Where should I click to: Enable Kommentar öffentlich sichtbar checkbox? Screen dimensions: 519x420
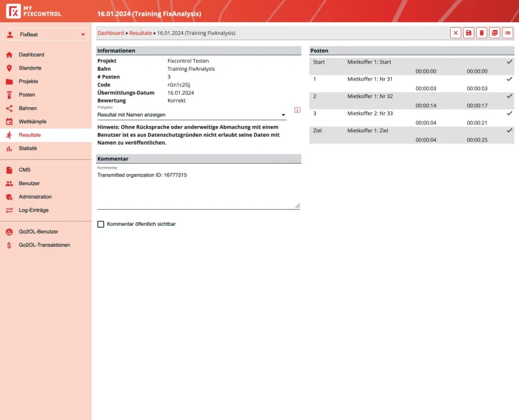(101, 224)
